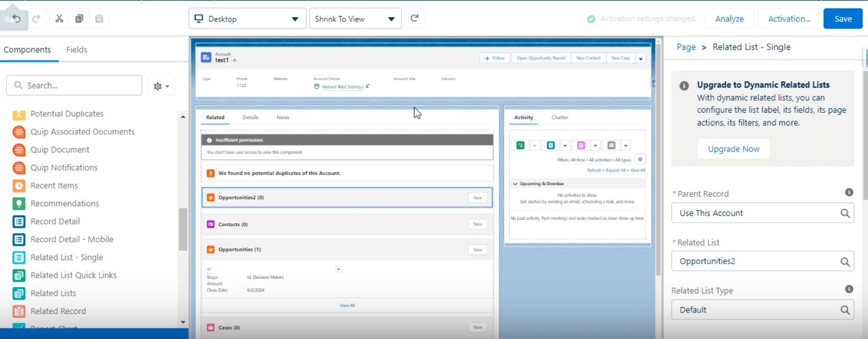Click the Upgrade Now button
The width and height of the screenshot is (868, 339).
click(x=733, y=149)
